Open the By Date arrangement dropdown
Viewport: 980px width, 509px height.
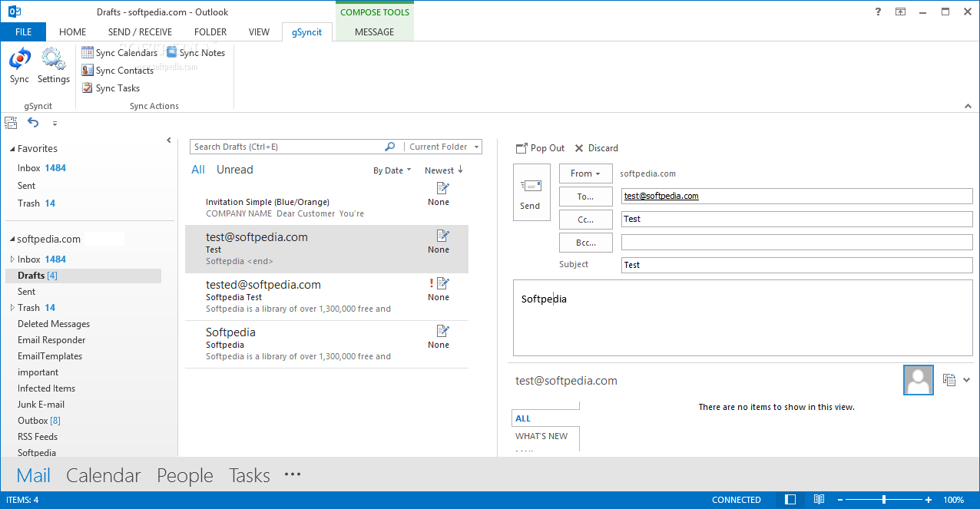tap(392, 170)
